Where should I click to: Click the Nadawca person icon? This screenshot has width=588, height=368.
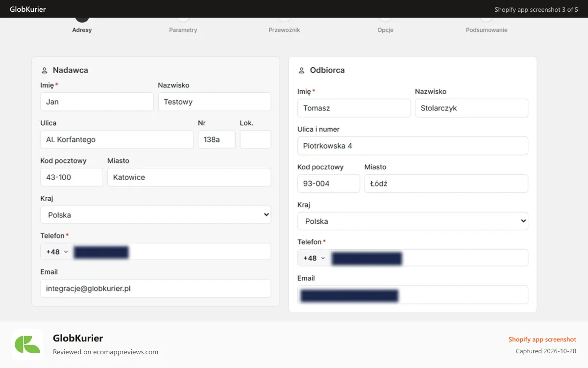coord(45,71)
